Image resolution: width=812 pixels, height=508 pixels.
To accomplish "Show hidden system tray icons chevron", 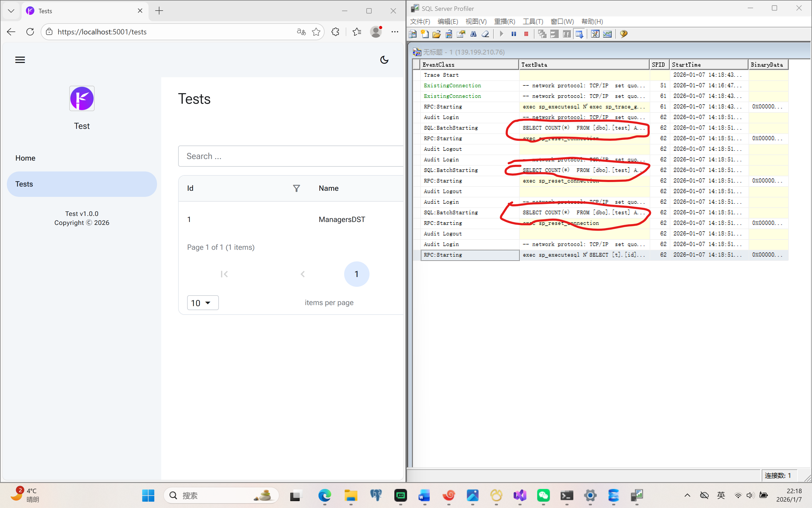I will [x=687, y=495].
